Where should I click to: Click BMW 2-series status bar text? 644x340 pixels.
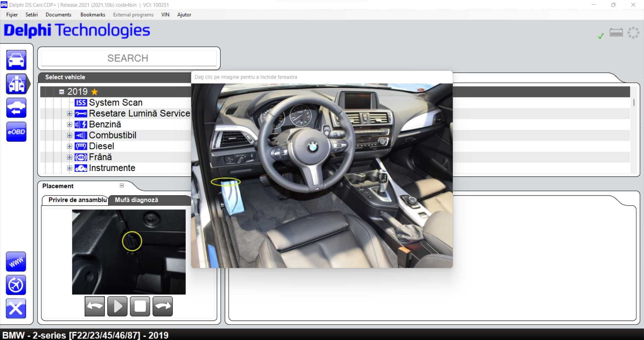click(85, 335)
